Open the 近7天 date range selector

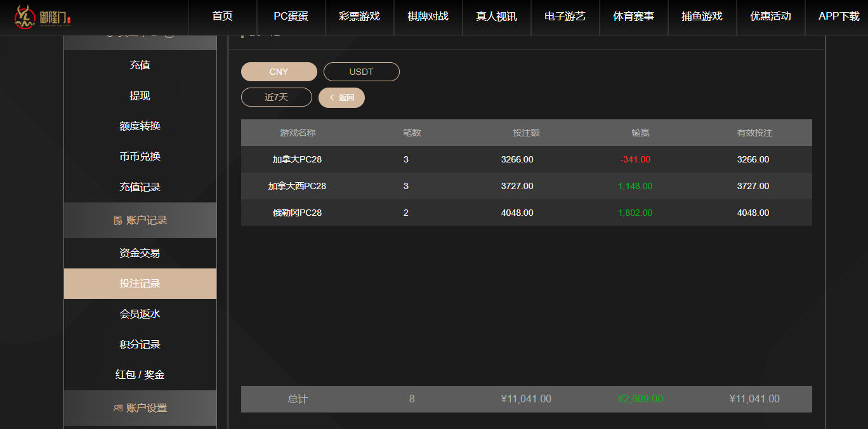(277, 97)
